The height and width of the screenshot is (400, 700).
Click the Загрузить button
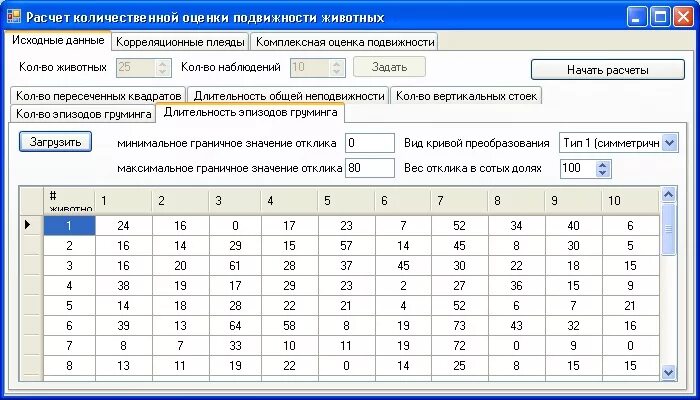pos(55,142)
